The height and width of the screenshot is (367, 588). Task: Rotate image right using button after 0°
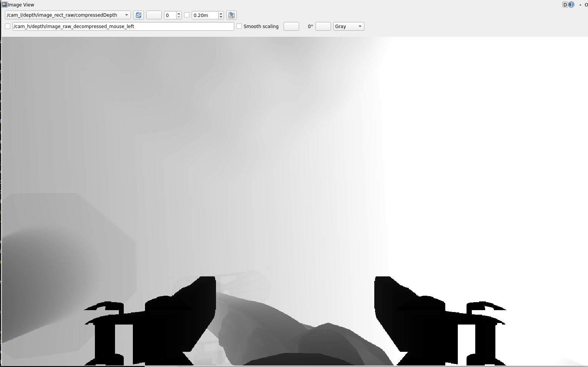coord(323,27)
